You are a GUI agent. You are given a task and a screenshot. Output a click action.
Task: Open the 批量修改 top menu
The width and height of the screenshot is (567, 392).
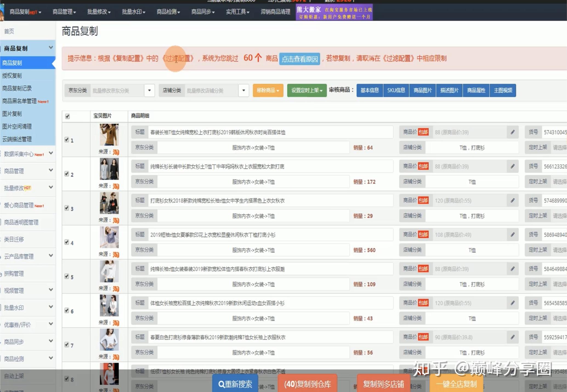(99, 12)
